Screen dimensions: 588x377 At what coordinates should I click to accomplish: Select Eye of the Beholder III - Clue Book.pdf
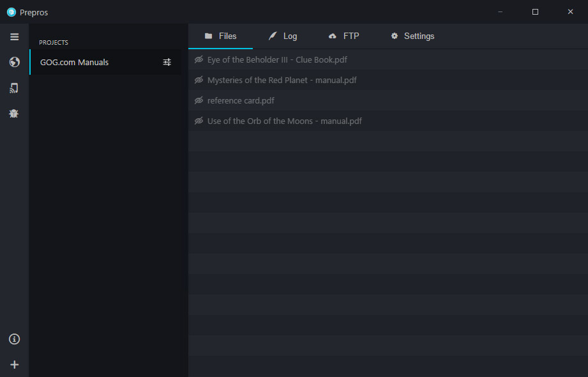(x=388, y=59)
